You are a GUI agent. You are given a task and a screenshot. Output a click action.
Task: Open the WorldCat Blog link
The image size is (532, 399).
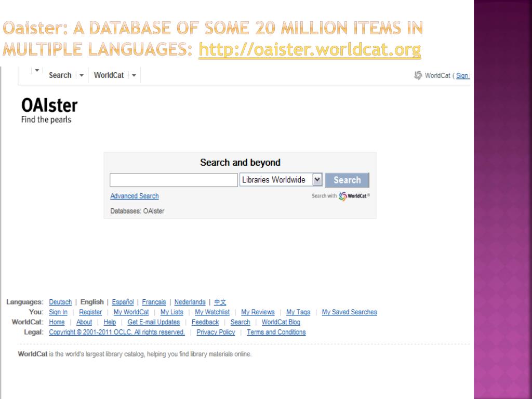coord(281,322)
